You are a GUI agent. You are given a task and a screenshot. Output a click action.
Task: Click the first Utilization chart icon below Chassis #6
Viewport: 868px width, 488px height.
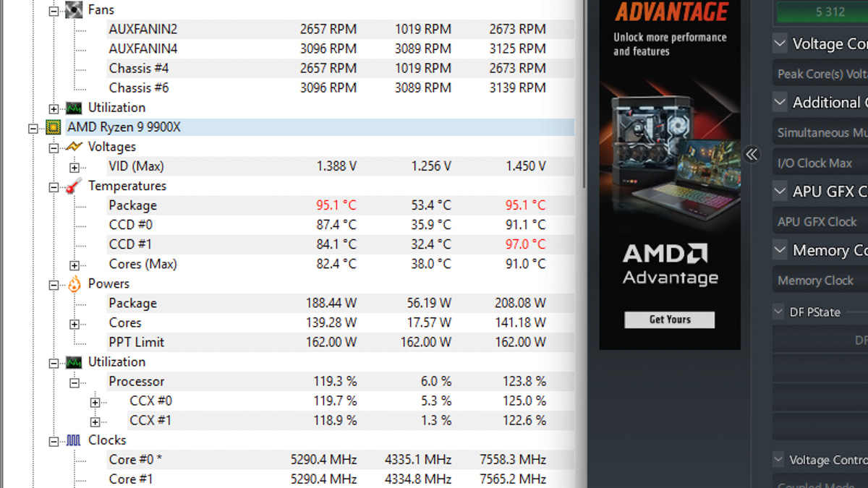point(74,108)
